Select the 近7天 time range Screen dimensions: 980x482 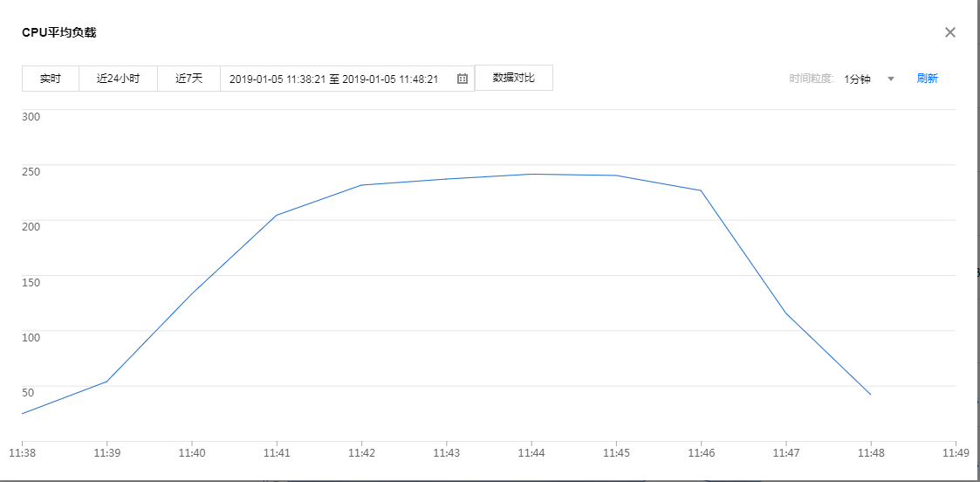(x=188, y=79)
